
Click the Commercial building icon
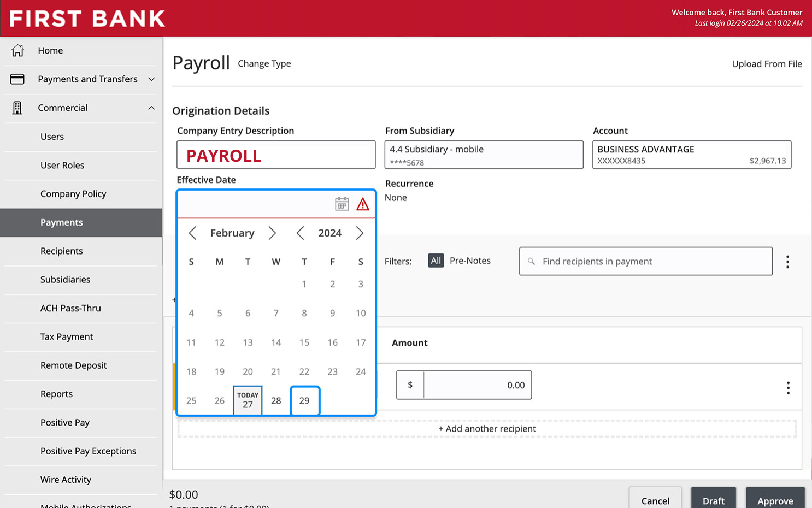(x=17, y=108)
